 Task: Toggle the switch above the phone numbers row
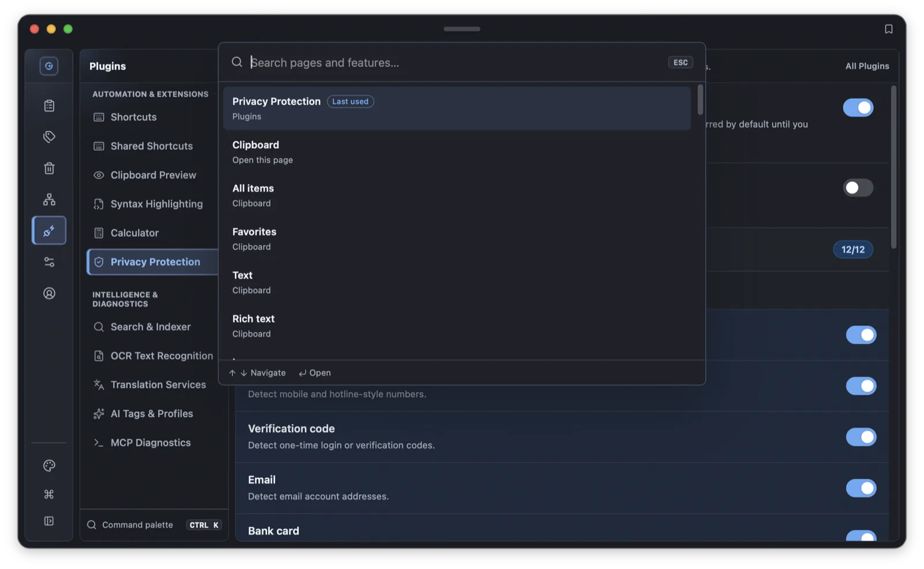(860, 334)
